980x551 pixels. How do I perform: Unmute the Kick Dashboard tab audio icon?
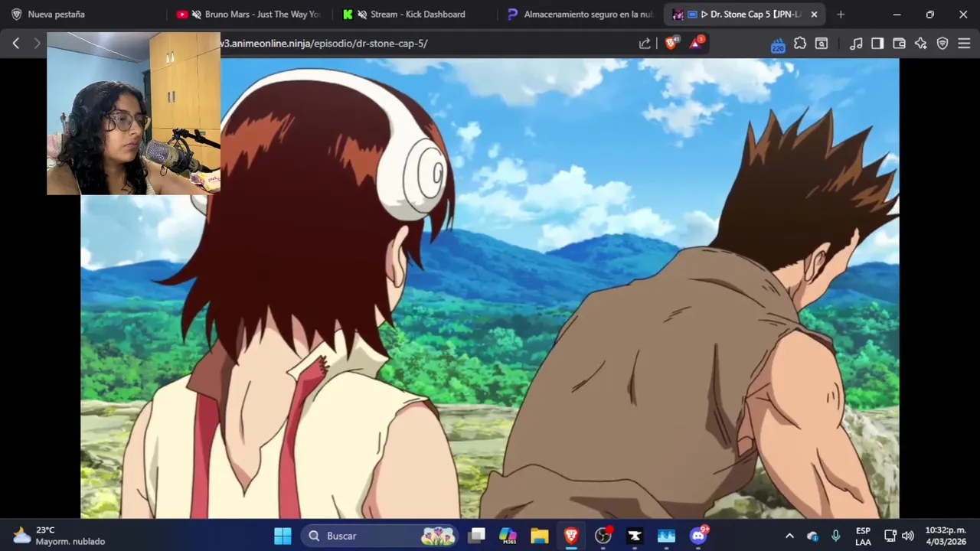pyautogui.click(x=362, y=14)
